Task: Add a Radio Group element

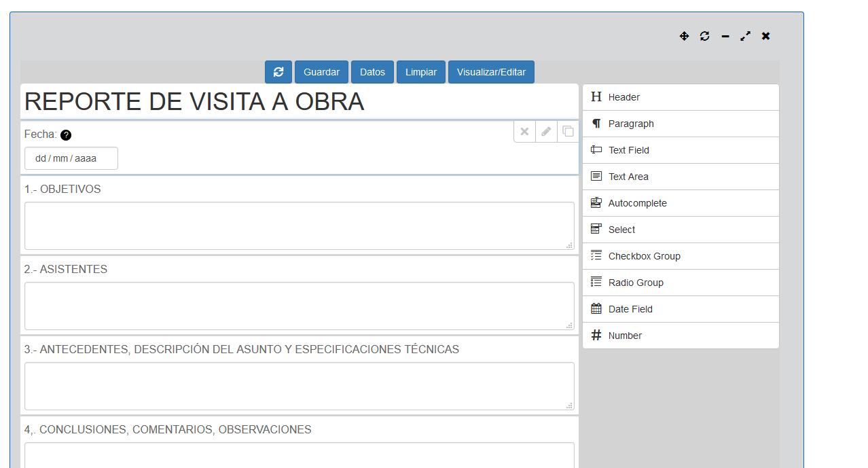Action: (x=681, y=283)
